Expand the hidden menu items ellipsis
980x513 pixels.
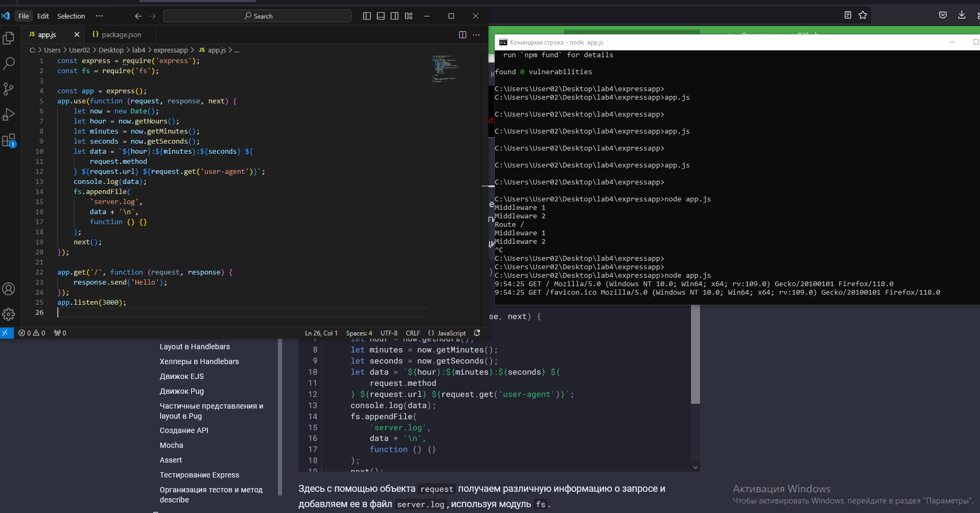point(99,16)
